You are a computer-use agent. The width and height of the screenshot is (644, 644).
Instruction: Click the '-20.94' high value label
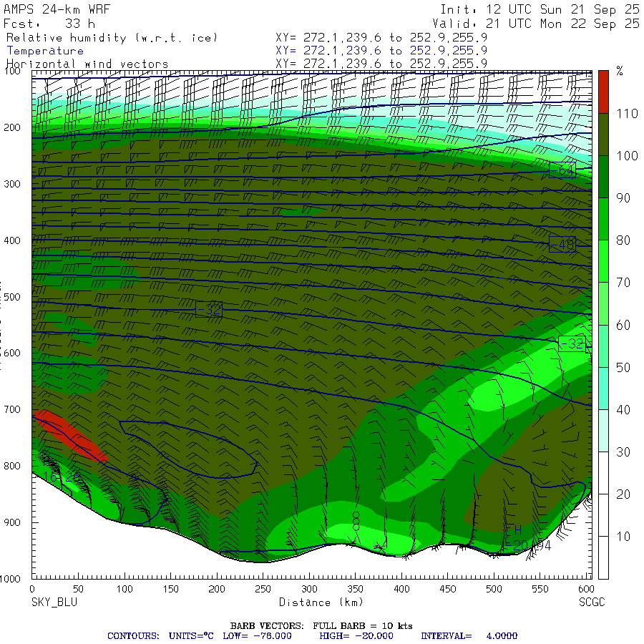(529, 545)
